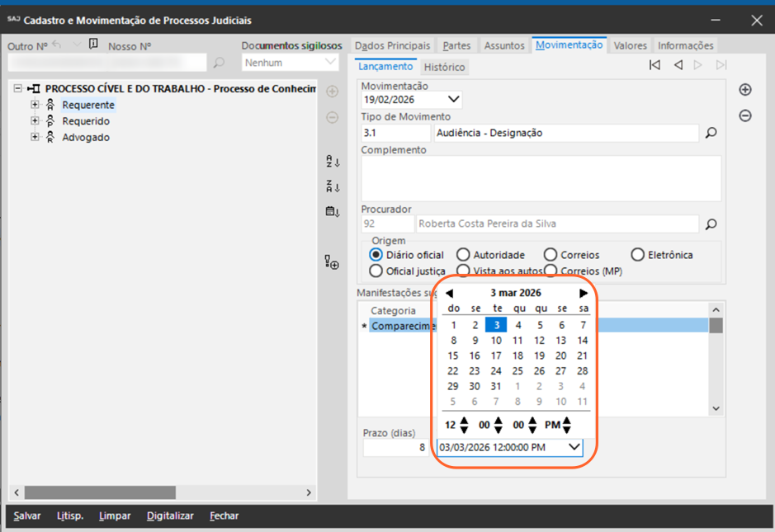
Task: Pick day 17 in the March calendar
Action: click(x=496, y=355)
